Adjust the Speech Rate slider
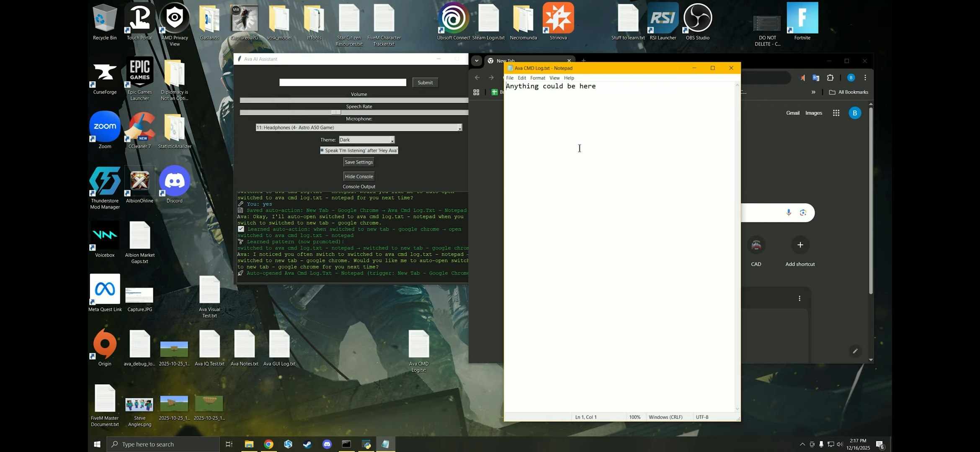980x452 pixels. (335, 112)
